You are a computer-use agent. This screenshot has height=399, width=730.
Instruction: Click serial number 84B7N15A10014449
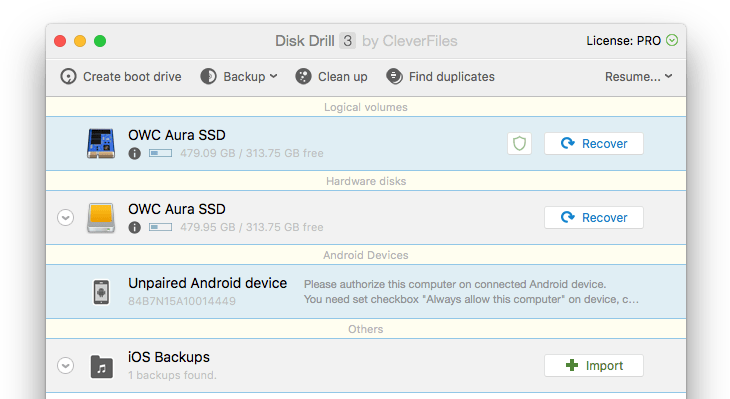click(x=182, y=301)
